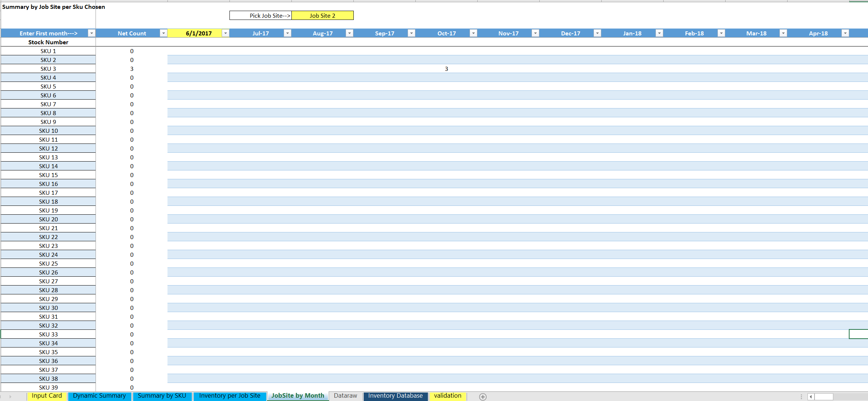Image resolution: width=868 pixels, height=401 pixels.
Task: Open the Apr-18 column filter icon
Action: tap(845, 33)
